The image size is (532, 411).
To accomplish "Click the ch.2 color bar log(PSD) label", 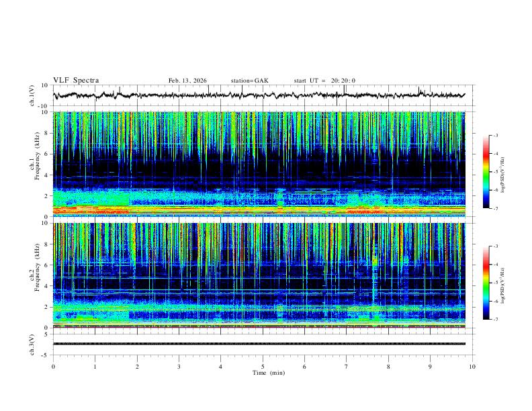I will coord(502,285).
